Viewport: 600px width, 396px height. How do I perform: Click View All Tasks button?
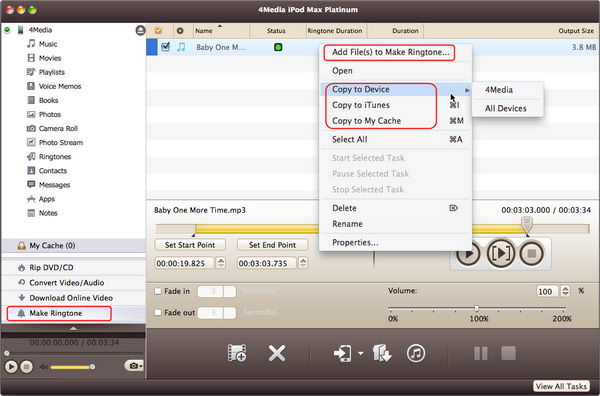(x=561, y=386)
